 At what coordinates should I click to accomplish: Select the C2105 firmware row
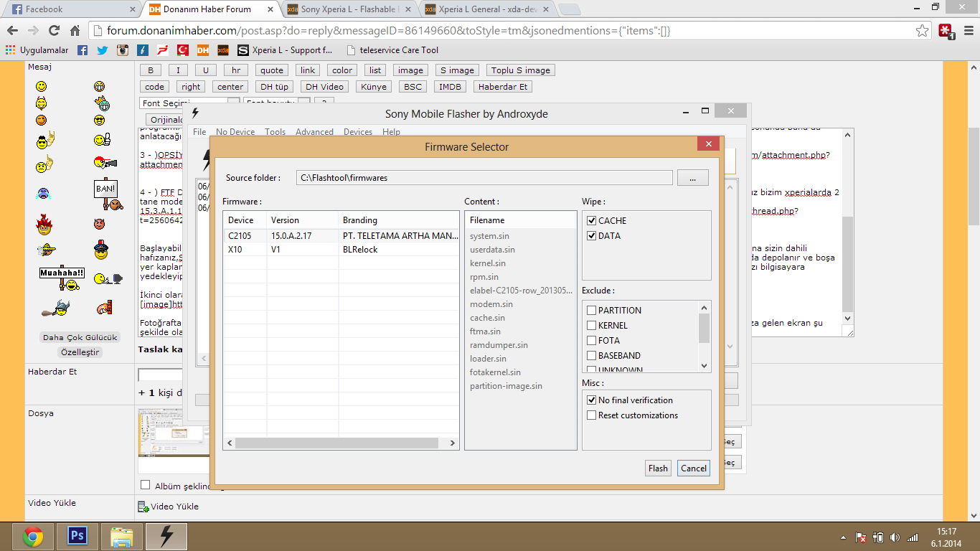pyautogui.click(x=341, y=235)
